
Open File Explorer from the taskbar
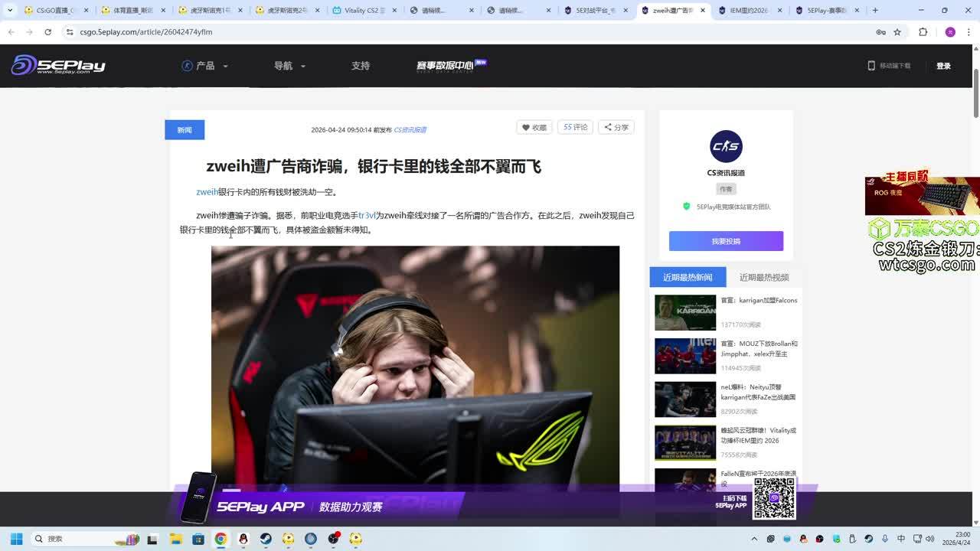175,539
